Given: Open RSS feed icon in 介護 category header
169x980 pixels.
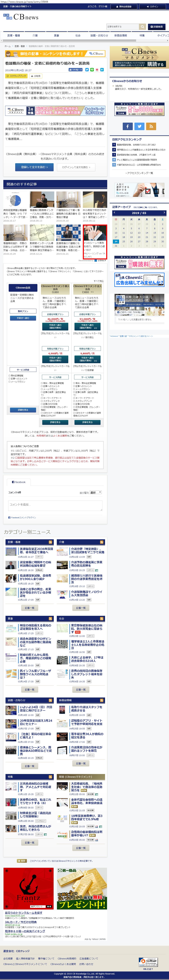Looking at the screenshot, I should point(102,542).
